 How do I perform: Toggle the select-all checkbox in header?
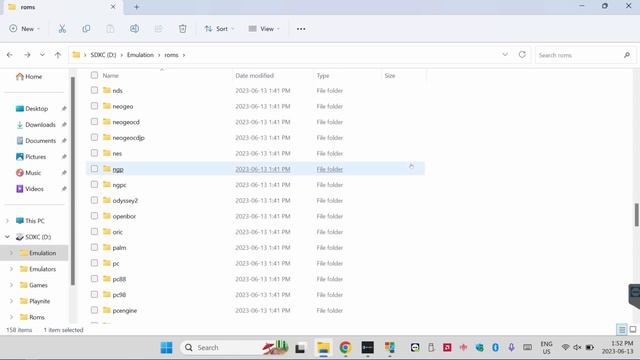tap(94, 75)
